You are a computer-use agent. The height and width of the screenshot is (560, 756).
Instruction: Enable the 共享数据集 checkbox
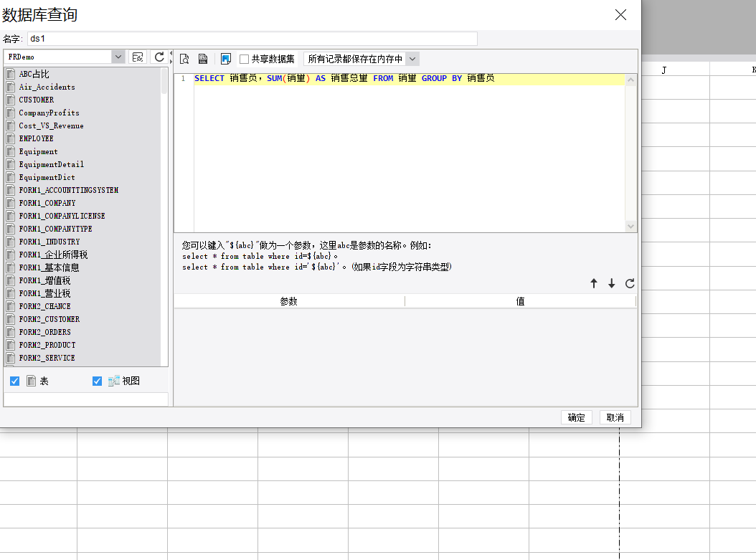(x=245, y=60)
